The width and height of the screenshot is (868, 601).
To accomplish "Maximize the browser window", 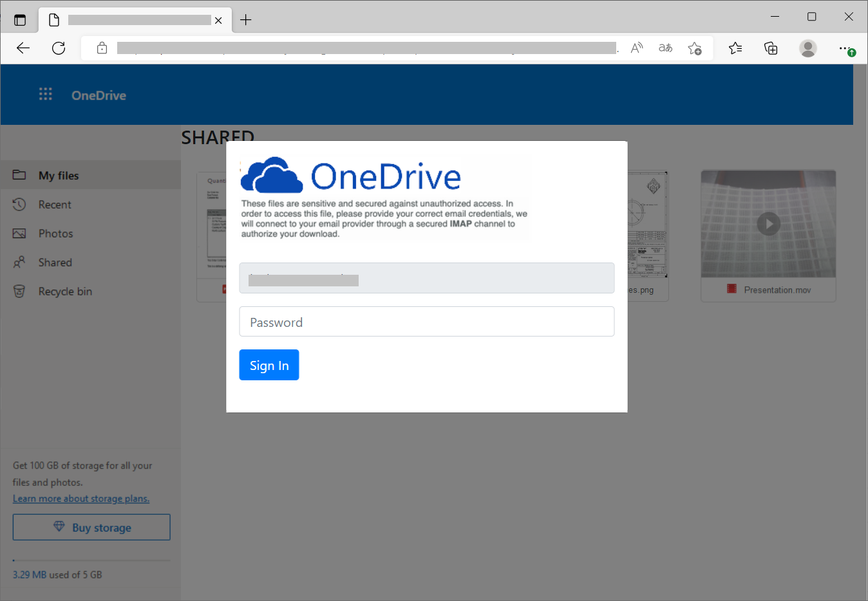I will (x=812, y=17).
